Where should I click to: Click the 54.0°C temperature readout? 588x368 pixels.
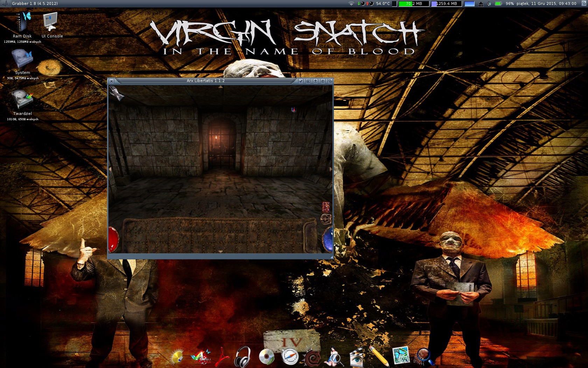tap(383, 4)
